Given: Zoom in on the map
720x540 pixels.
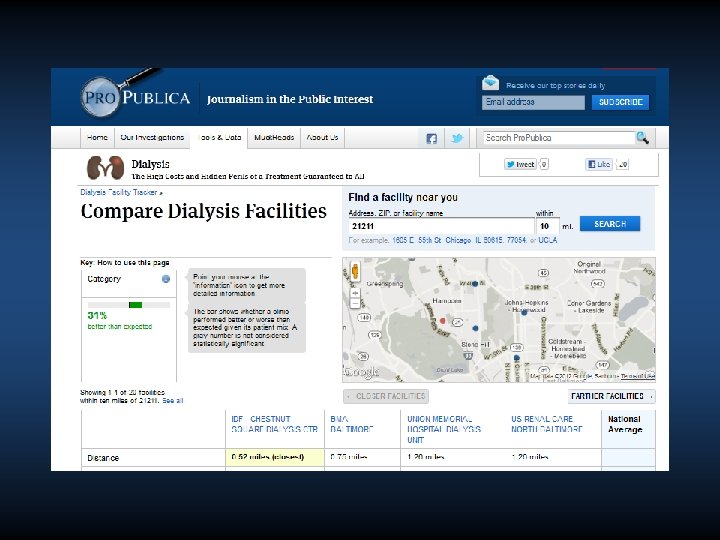Looking at the screenshot, I should coord(355,293).
